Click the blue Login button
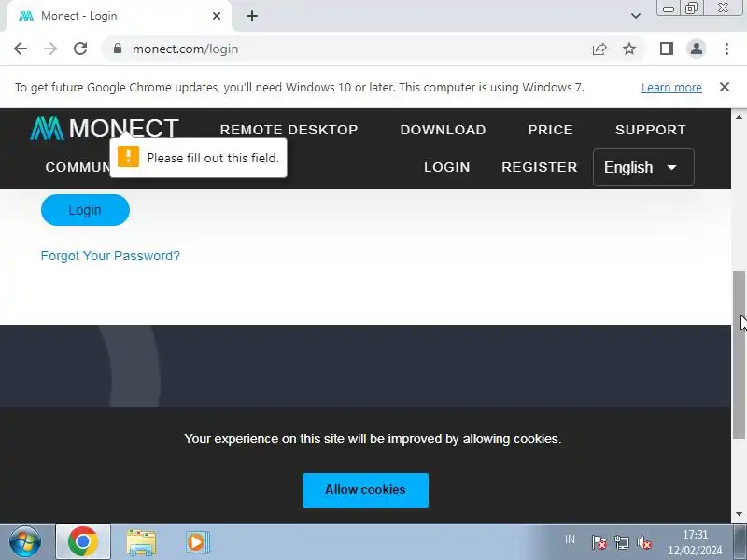 click(85, 210)
